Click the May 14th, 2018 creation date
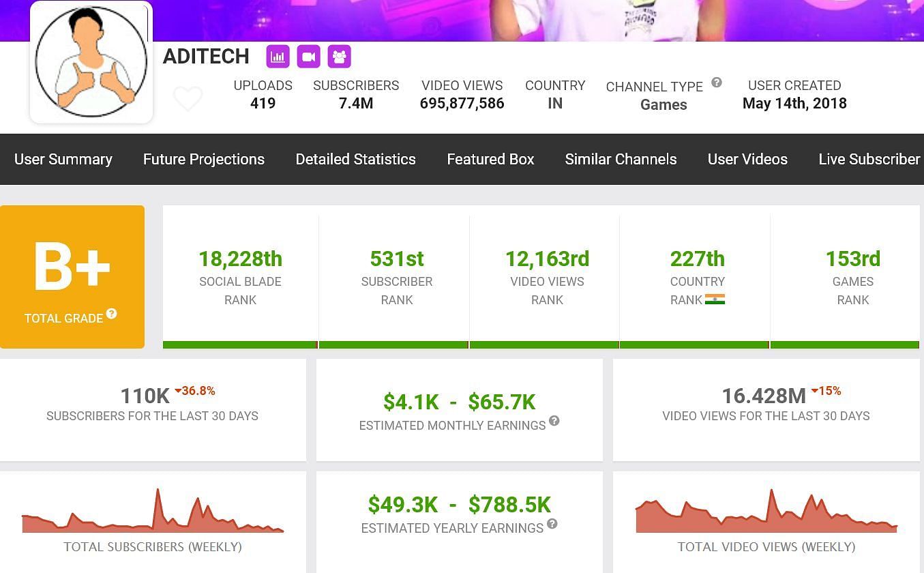This screenshot has width=924, height=573. tap(794, 104)
